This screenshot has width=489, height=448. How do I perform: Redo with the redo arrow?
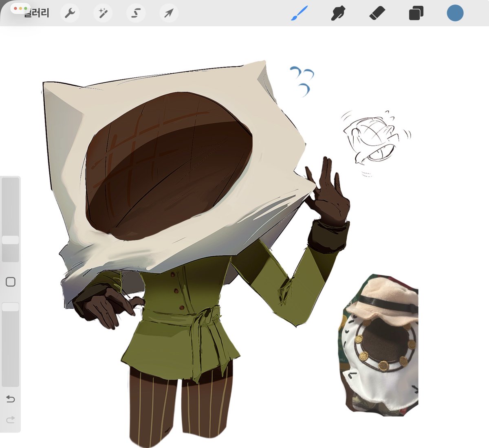[x=11, y=419]
